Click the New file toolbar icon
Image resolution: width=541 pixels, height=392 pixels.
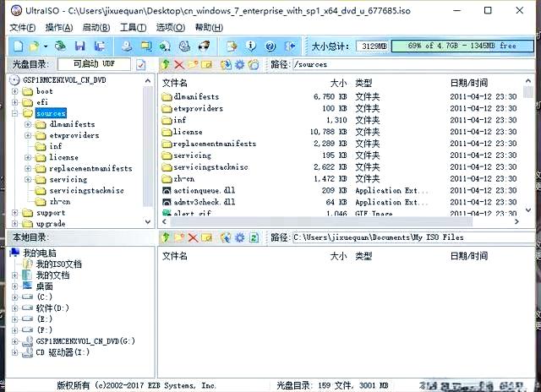[19, 46]
